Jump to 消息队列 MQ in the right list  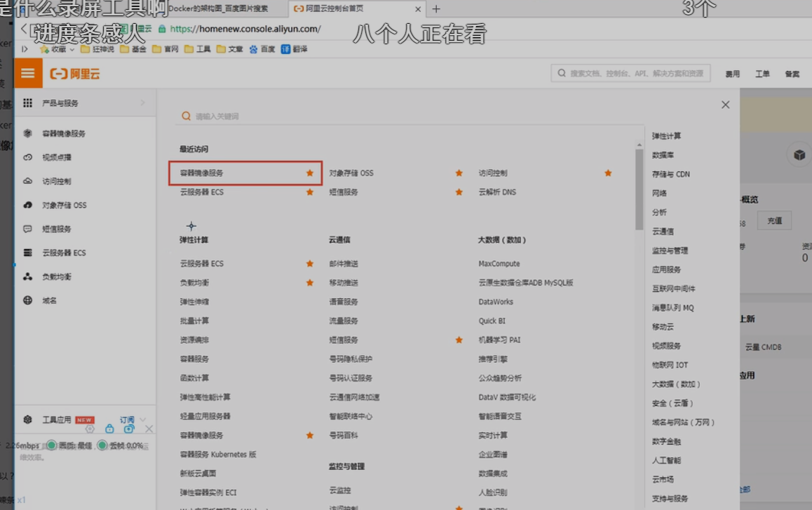[672, 308]
